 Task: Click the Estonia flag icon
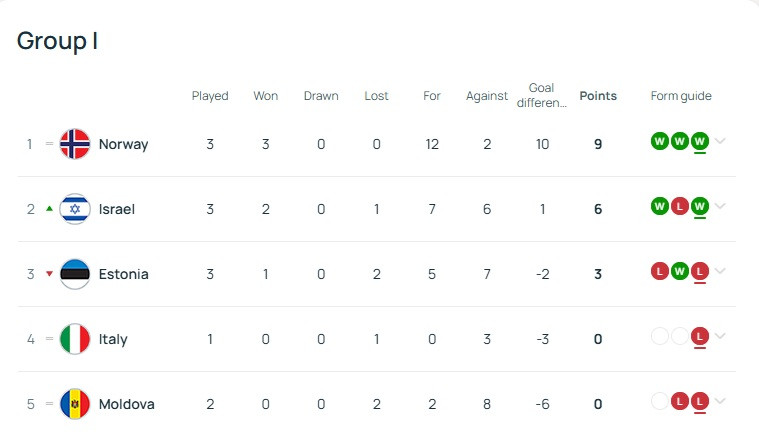(75, 274)
